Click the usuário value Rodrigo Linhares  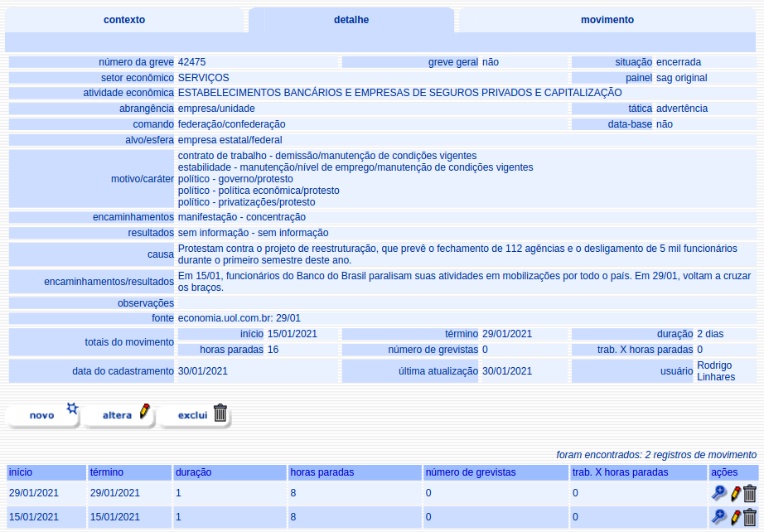tap(716, 371)
